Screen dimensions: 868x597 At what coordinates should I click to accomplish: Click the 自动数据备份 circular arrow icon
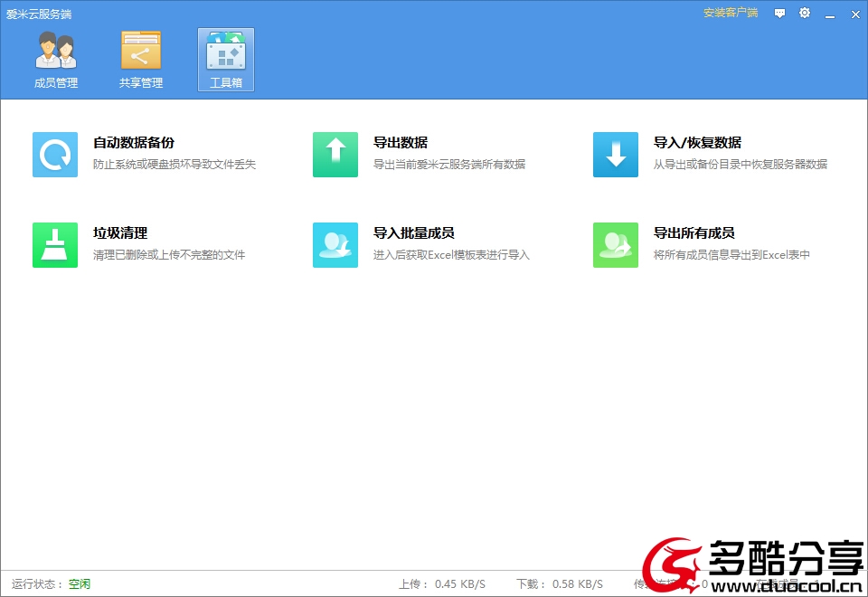pyautogui.click(x=55, y=155)
